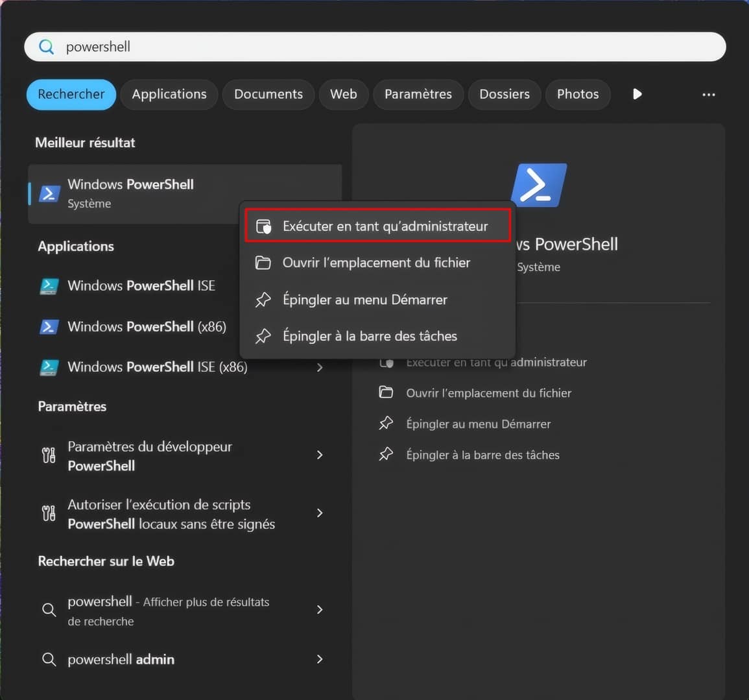Expand Paramètres du développeur PowerShell arrow
This screenshot has height=700, width=749.
tap(319, 455)
